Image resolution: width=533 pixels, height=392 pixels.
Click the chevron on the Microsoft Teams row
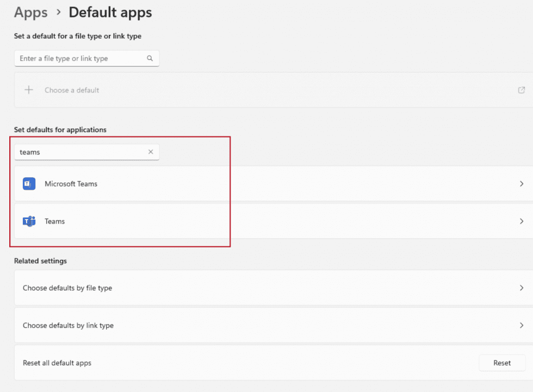coord(521,184)
